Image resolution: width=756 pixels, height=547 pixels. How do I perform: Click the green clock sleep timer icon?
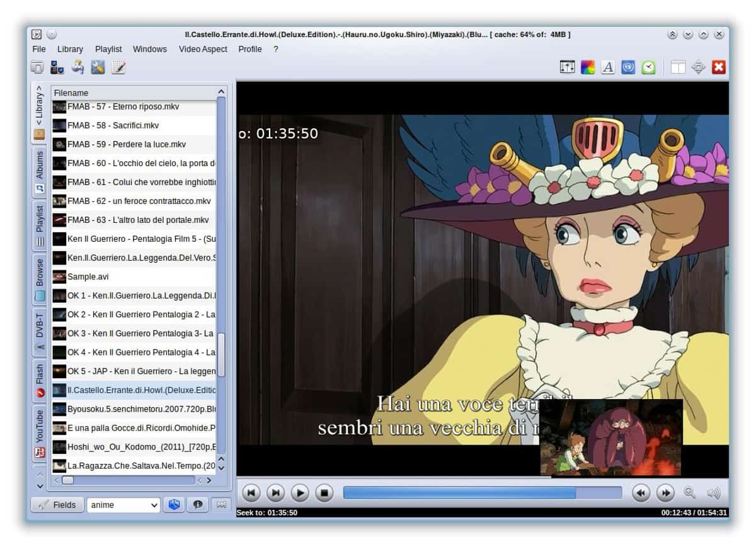(648, 67)
